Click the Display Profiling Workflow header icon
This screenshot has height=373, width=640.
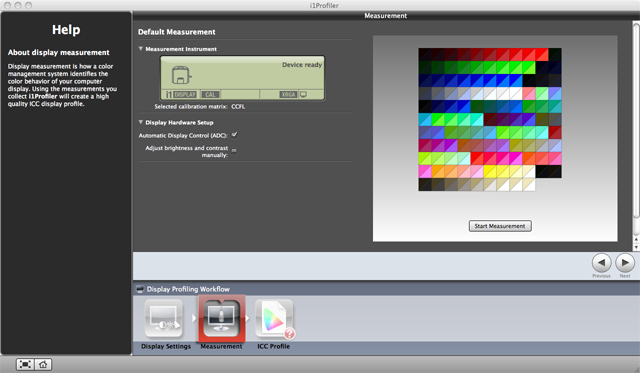pyautogui.click(x=140, y=289)
